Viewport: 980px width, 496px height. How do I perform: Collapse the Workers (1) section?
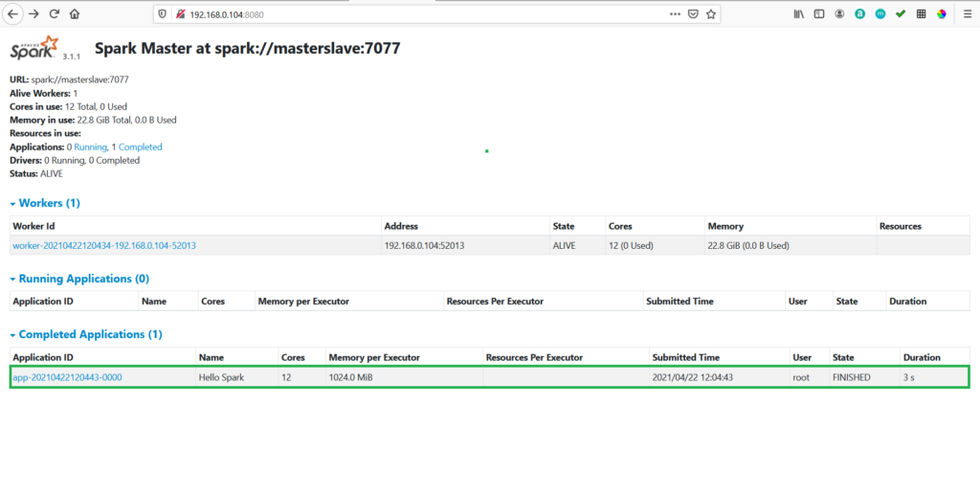45,203
